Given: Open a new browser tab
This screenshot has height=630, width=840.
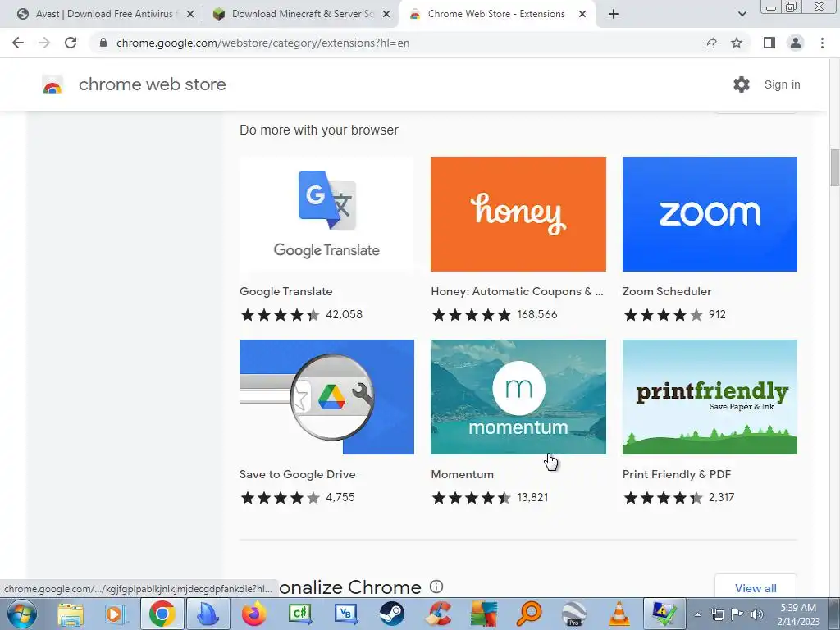Looking at the screenshot, I should (614, 14).
